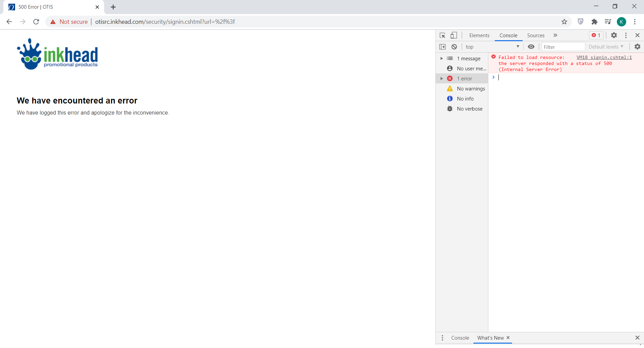Click the red error count badge
The width and height of the screenshot is (644, 348).
click(x=596, y=36)
